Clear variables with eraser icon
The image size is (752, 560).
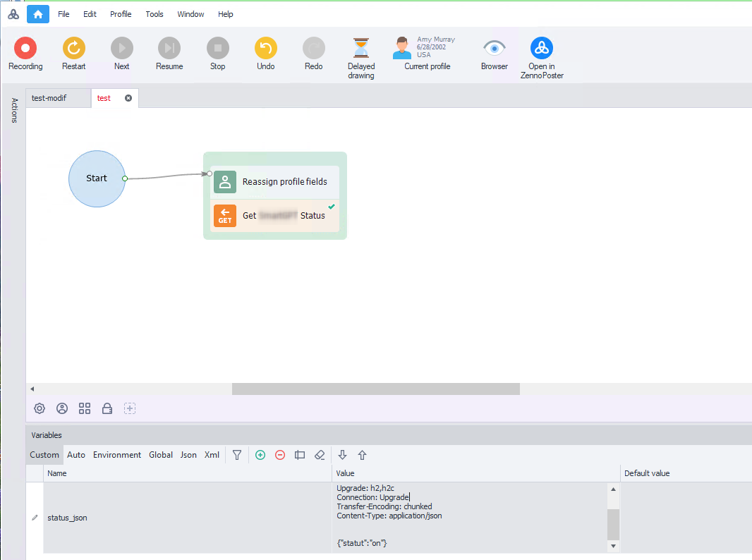[x=320, y=455]
